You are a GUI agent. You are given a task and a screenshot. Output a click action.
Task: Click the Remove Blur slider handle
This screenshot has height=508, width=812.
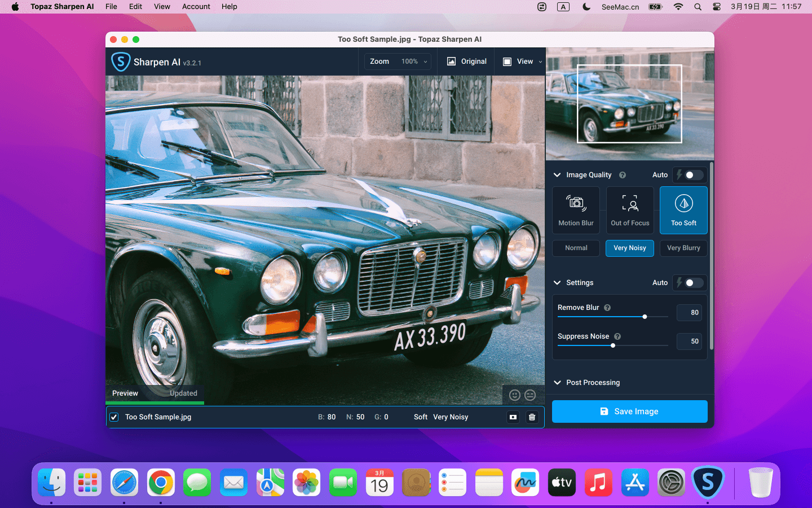pyautogui.click(x=645, y=317)
